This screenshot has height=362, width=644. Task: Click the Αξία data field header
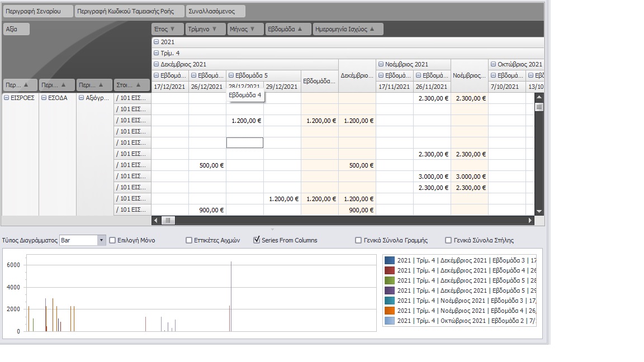pyautogui.click(x=16, y=29)
